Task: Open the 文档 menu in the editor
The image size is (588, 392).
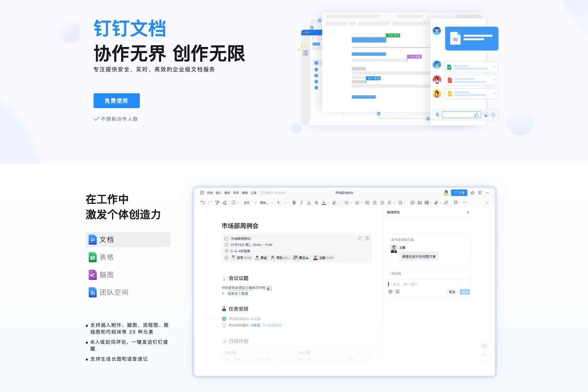Action: coord(210,193)
